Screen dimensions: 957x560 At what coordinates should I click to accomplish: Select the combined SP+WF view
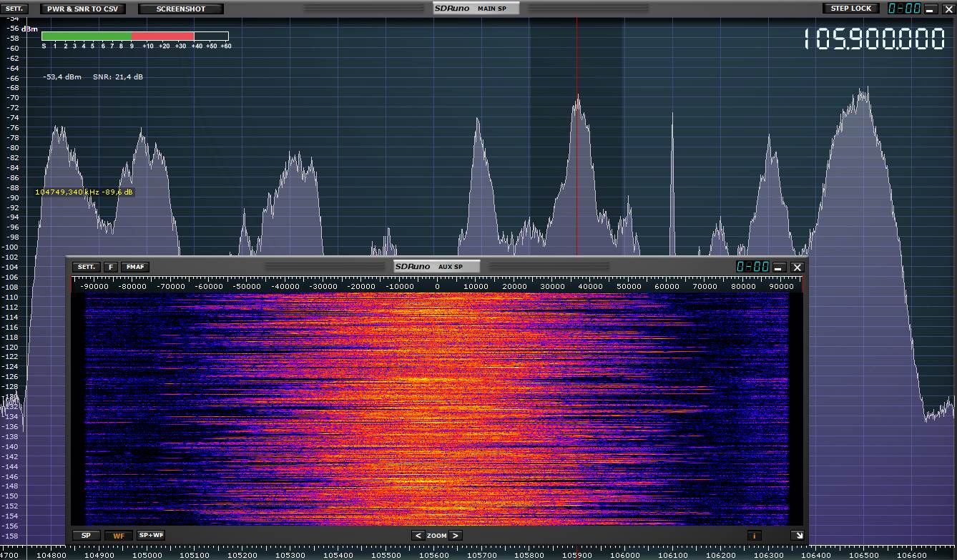point(151,535)
